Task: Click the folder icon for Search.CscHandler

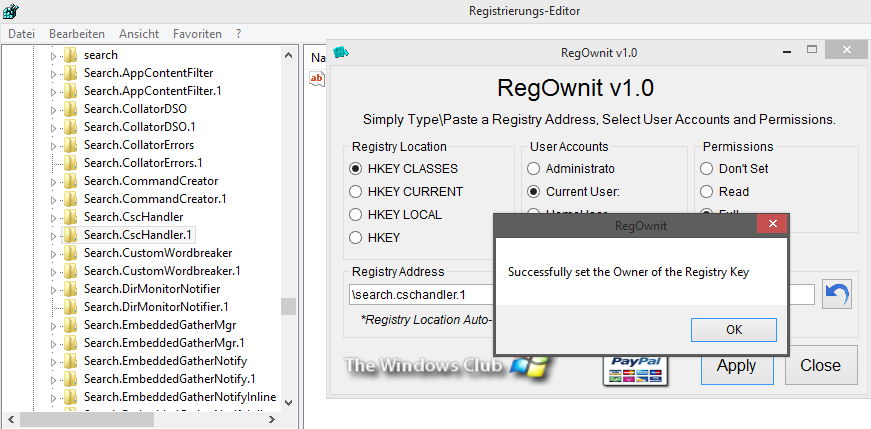Action: (70, 217)
